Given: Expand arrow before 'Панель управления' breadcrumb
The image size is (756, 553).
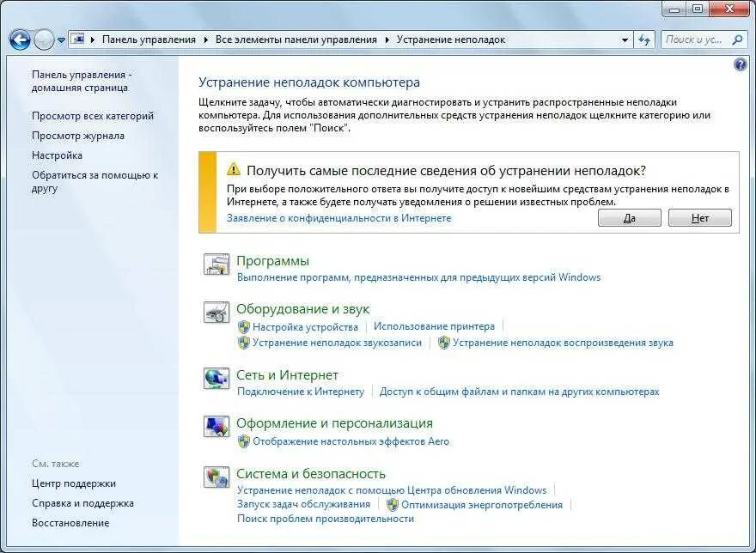Looking at the screenshot, I should coord(93,40).
